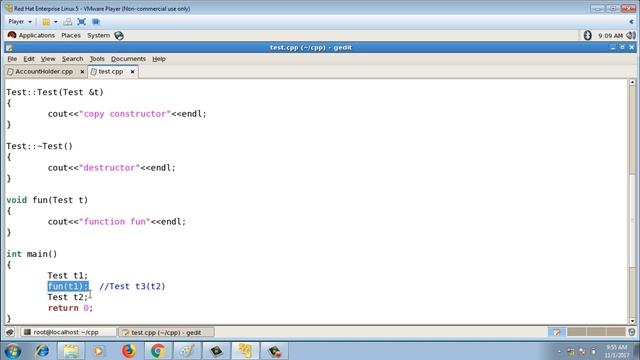Select test.cpp gedit button in GNOME window list
Viewport: 640px width, 360px height.
(x=167, y=332)
